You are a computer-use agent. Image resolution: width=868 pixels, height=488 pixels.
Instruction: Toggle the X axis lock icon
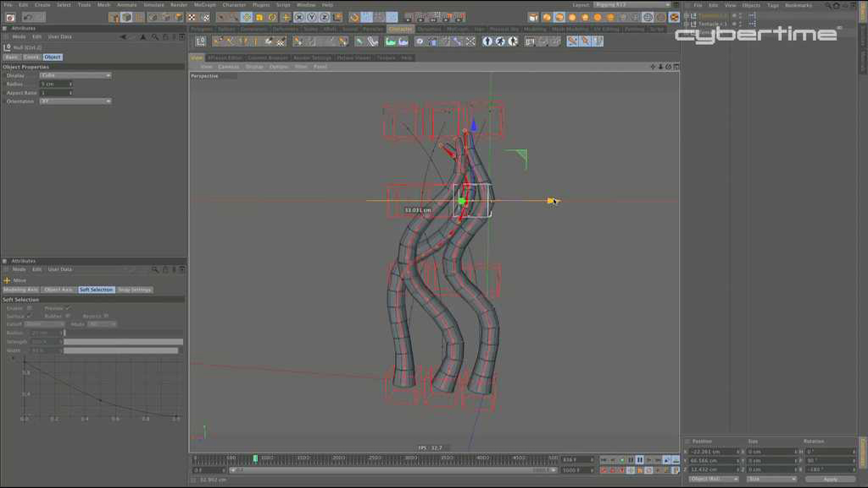(299, 17)
